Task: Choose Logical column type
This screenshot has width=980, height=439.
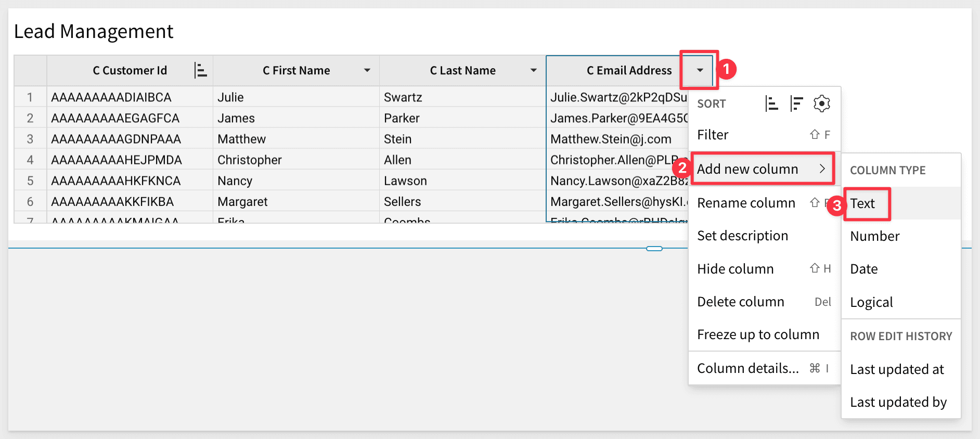Action: tap(872, 302)
